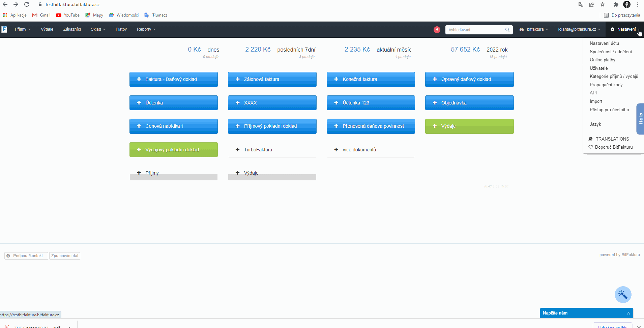Image resolution: width=644 pixels, height=328 pixels.
Task: Select API from settings menu
Action: tap(593, 93)
